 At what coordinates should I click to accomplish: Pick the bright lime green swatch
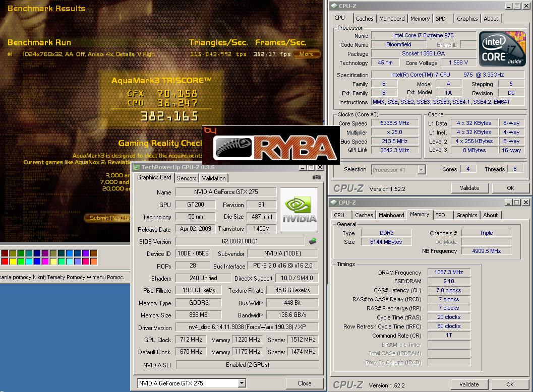tap(21, 261)
